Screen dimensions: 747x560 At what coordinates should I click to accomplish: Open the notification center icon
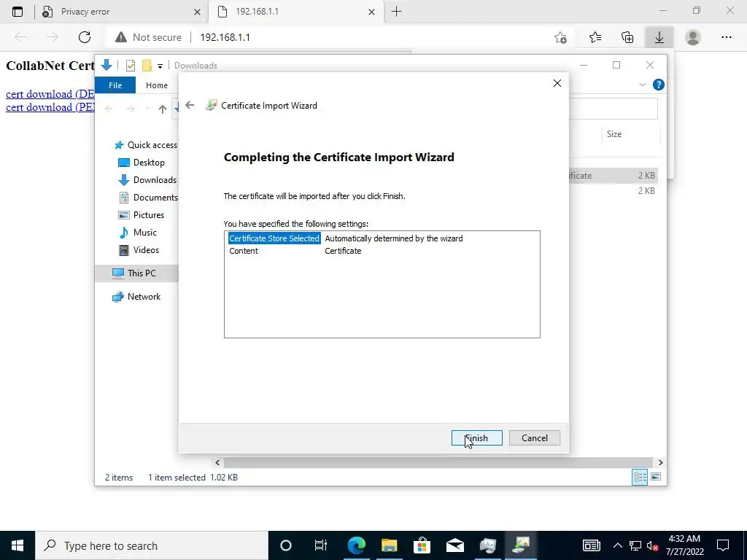pos(723,545)
